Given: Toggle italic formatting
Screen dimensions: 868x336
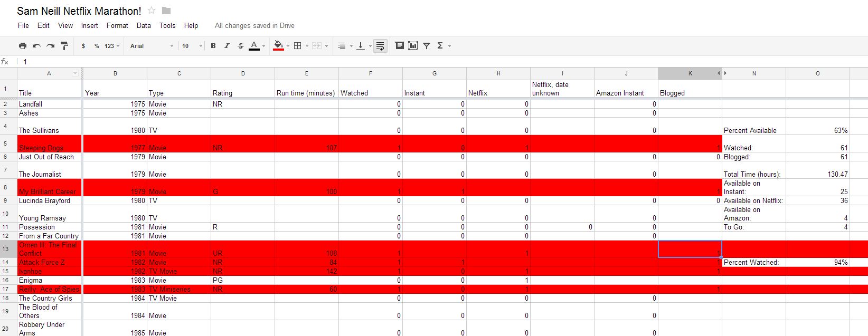Looking at the screenshot, I should point(227,46).
